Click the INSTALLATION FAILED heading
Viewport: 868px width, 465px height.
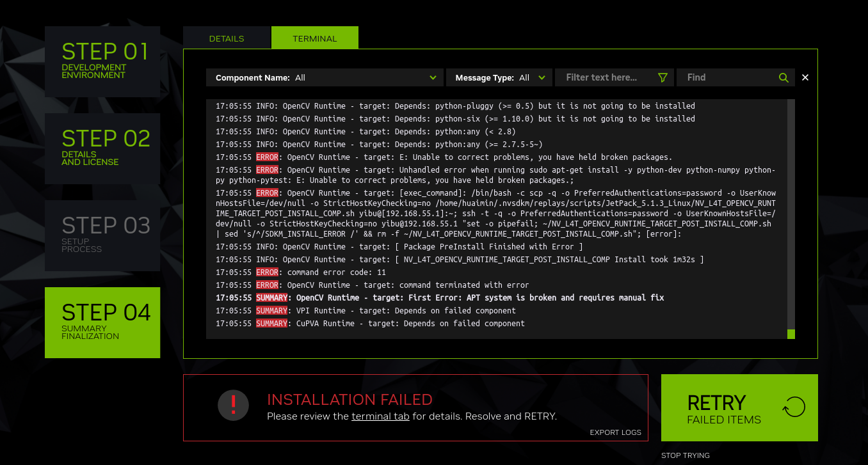(350, 400)
